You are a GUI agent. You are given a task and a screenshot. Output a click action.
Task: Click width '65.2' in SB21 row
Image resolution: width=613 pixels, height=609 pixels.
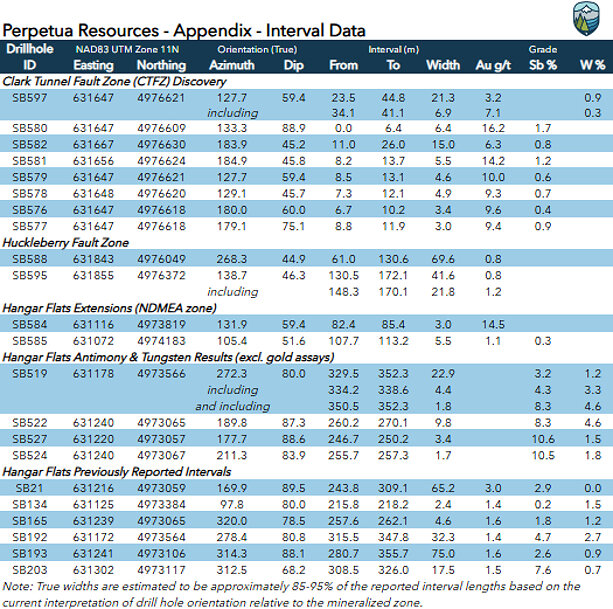(x=443, y=488)
